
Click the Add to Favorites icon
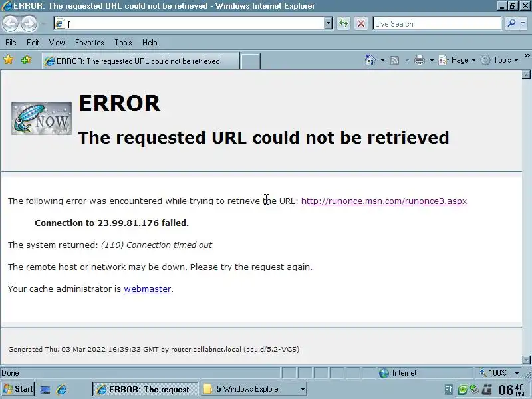tap(26, 60)
